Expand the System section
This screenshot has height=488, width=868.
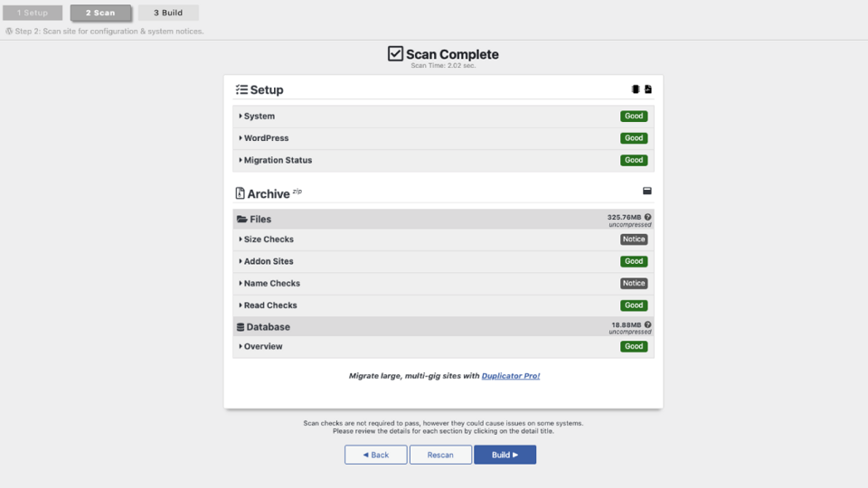[443, 117]
